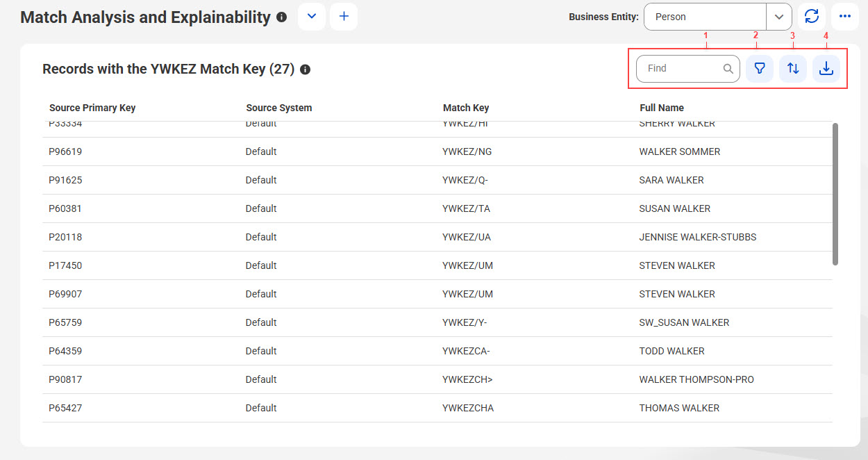Screen dimensions: 868x460
Task: Click the name SARA WALKER
Action: 671,180
